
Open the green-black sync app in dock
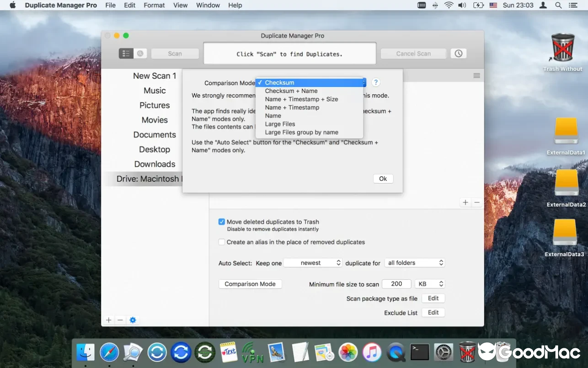tap(205, 352)
